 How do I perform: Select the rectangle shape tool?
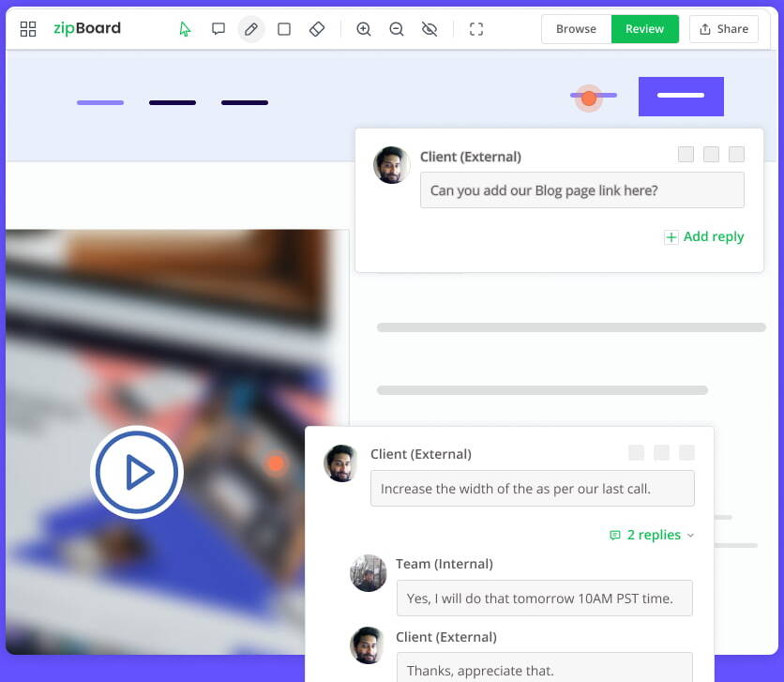click(x=284, y=29)
